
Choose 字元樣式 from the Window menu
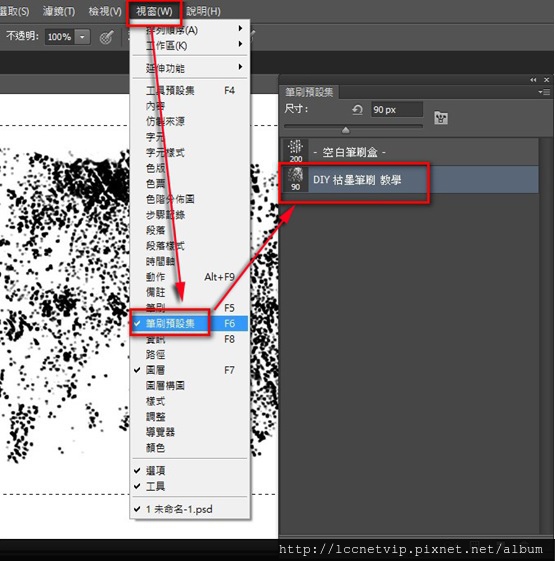(190, 153)
